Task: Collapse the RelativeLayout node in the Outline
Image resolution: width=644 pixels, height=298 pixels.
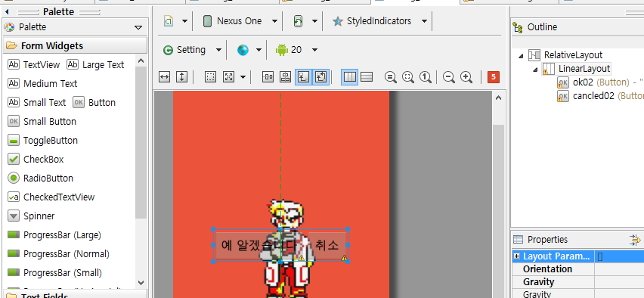Action: (x=522, y=55)
